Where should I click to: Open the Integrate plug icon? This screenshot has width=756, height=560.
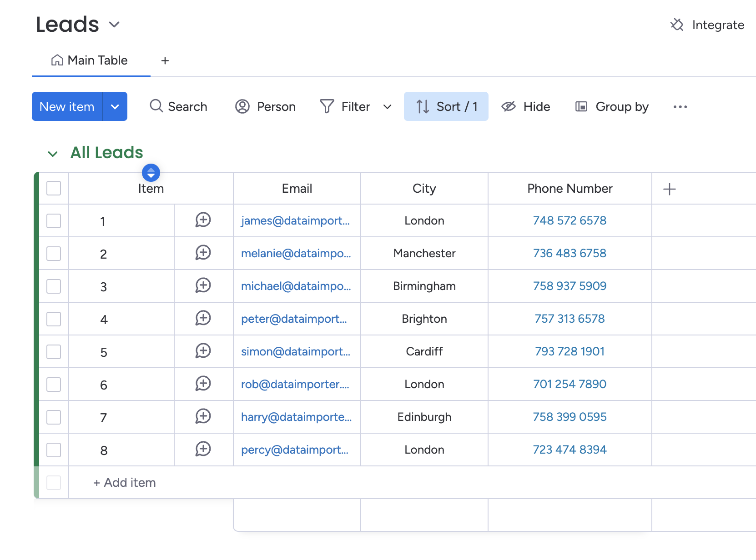click(x=677, y=25)
